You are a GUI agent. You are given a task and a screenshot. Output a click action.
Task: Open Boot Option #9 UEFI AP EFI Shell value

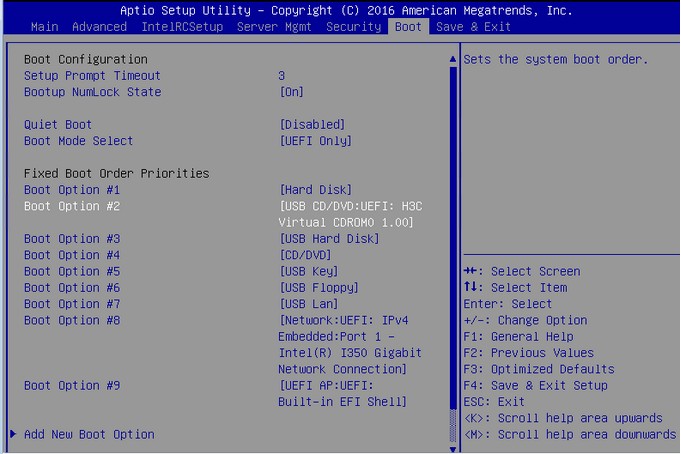click(343, 394)
